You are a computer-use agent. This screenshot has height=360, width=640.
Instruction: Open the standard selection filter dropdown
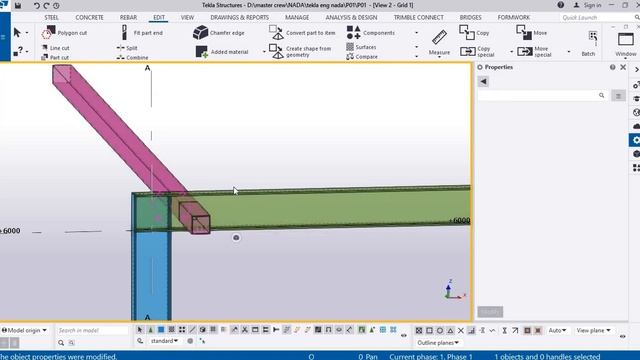tap(164, 341)
